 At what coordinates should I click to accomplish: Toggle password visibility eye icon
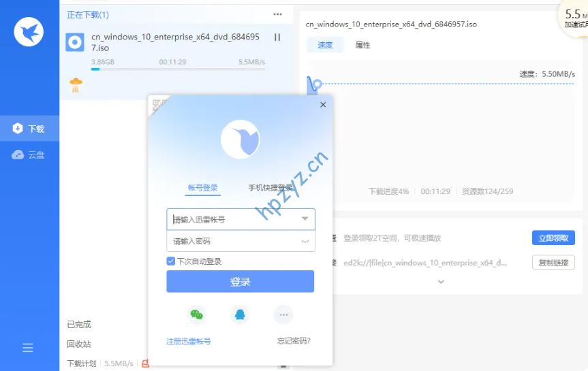click(x=305, y=241)
